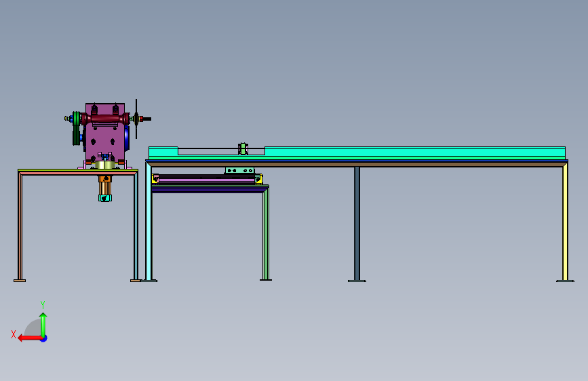Click the blue Z axis ball of triad
Screen dimensions: 588x381
coord(44,338)
